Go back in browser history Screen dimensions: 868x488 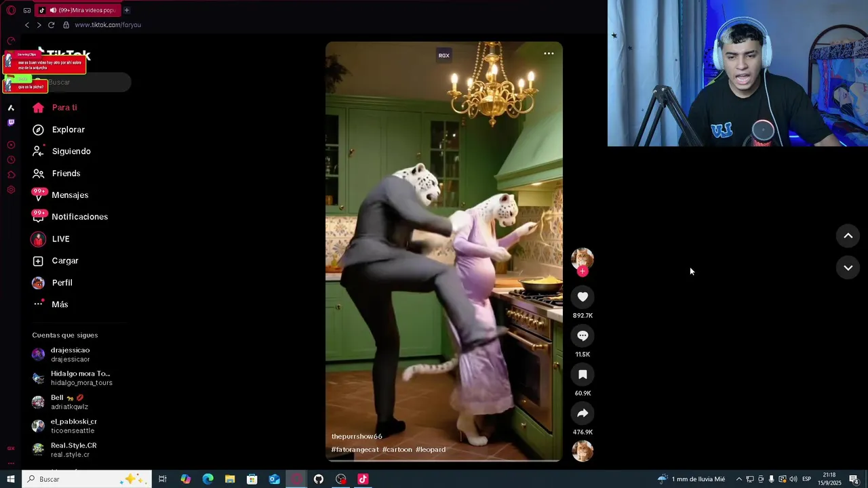tap(27, 25)
